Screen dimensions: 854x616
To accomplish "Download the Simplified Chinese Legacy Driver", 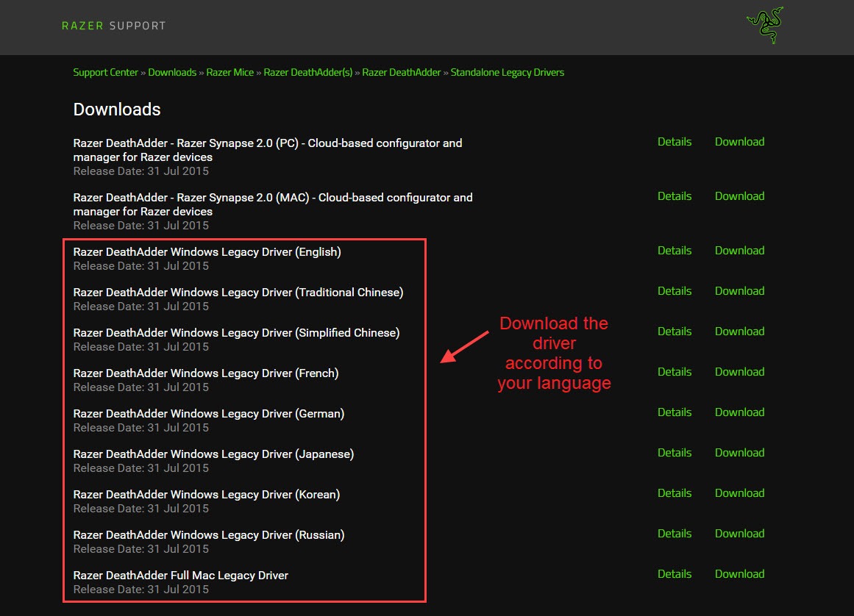I will [x=739, y=332].
